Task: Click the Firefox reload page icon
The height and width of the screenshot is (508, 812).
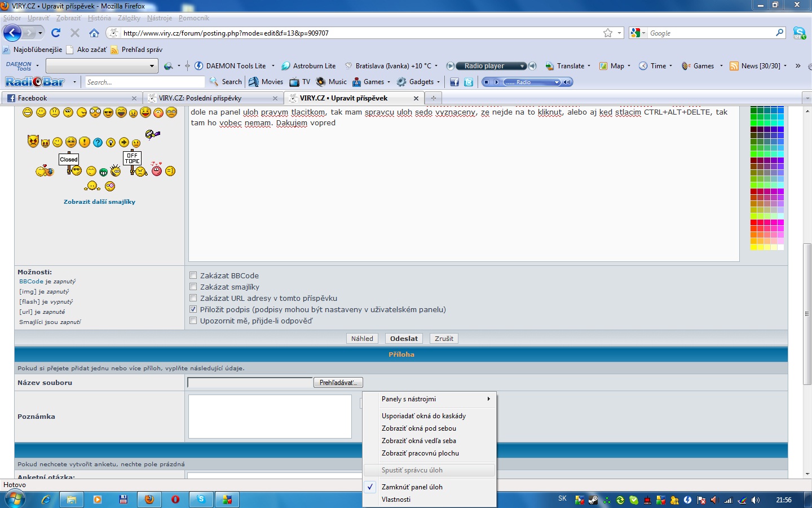Action: (56, 33)
